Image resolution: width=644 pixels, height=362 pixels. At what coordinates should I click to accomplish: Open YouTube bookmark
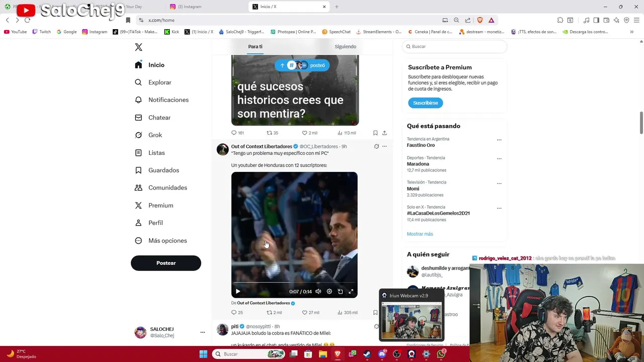[15, 32]
